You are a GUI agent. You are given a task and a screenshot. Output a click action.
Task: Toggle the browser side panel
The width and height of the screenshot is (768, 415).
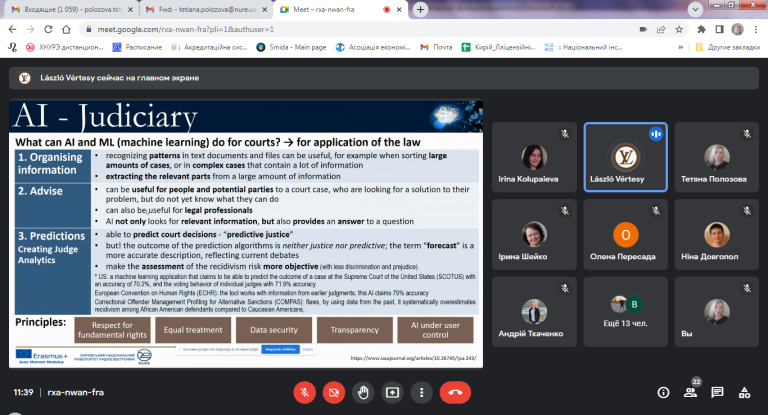(720, 29)
